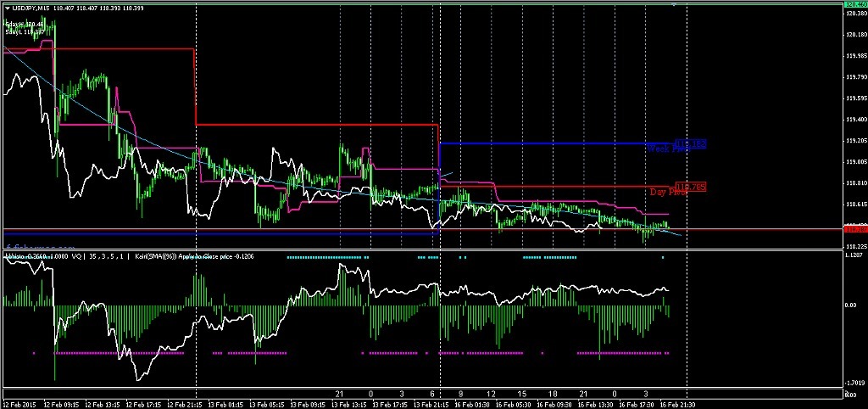Image resolution: width=868 pixels, height=409 pixels.
Task: Click the triangle beside USDJPY,M15 chart title
Action: 7,8
